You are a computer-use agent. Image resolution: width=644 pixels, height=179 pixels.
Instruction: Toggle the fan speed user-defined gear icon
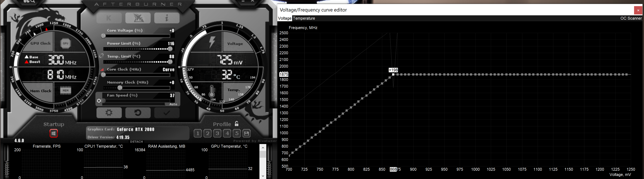point(99,101)
